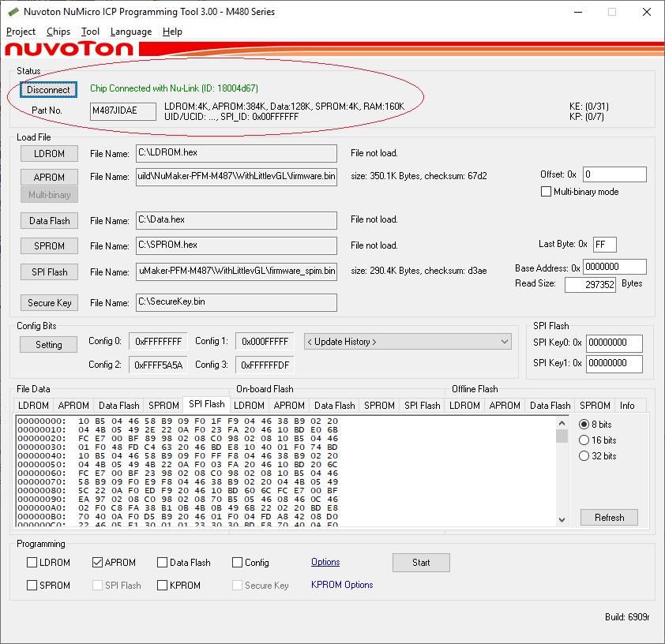Open the Project menu

[21, 32]
